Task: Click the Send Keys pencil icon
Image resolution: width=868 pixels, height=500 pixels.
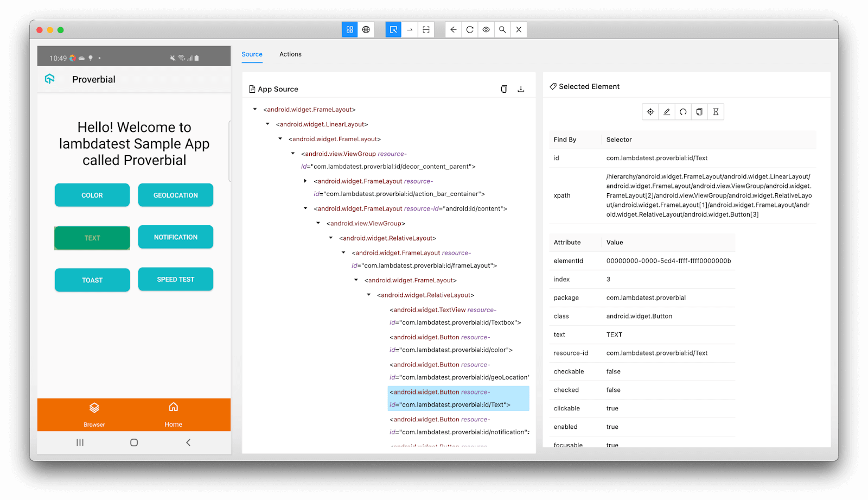Action: pos(667,112)
